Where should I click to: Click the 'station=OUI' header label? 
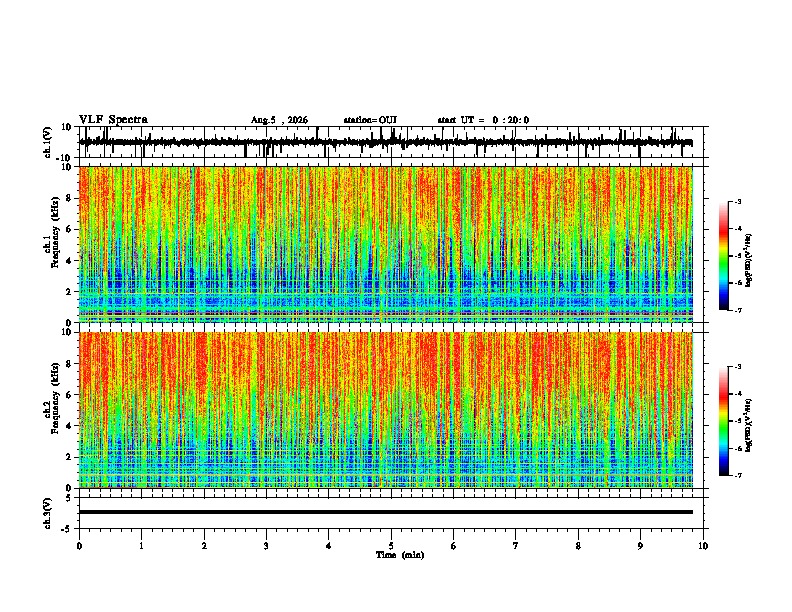(370, 120)
